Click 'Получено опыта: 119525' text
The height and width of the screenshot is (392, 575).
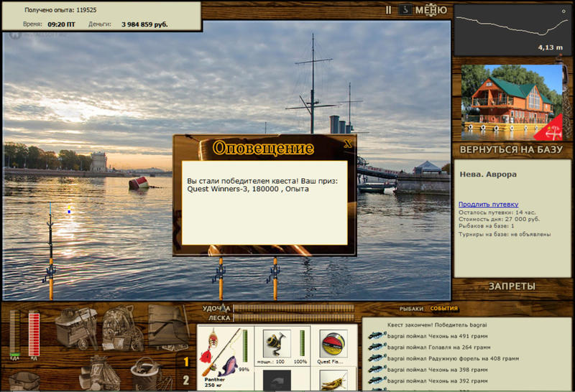pyautogui.click(x=60, y=10)
